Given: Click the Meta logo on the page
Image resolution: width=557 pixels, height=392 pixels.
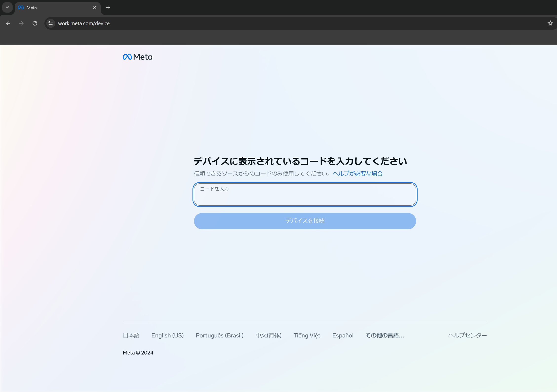Looking at the screenshot, I should click(x=137, y=57).
